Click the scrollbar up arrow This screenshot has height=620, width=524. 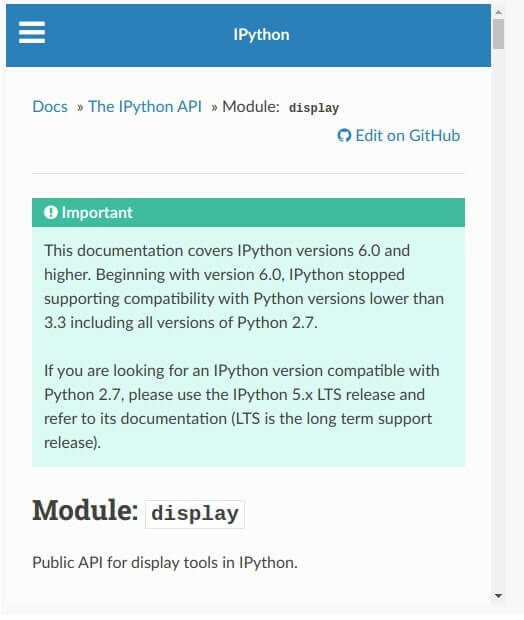(498, 12)
